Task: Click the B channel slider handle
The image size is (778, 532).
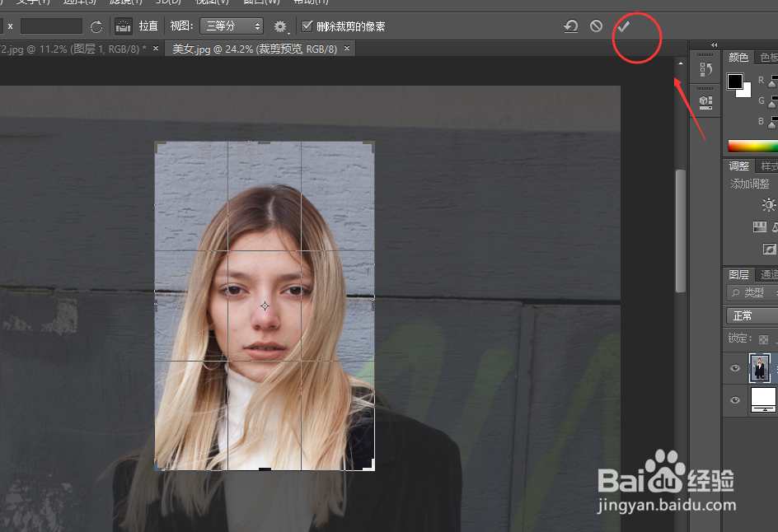Action: [773, 124]
